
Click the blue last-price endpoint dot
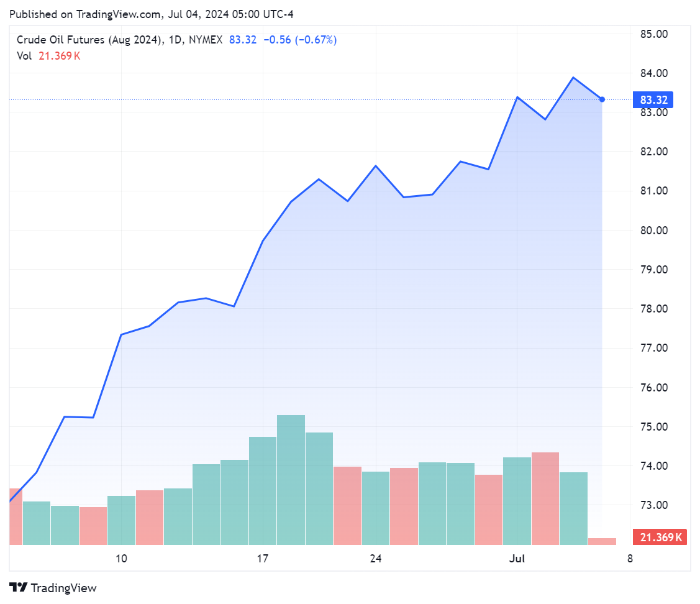(602, 99)
